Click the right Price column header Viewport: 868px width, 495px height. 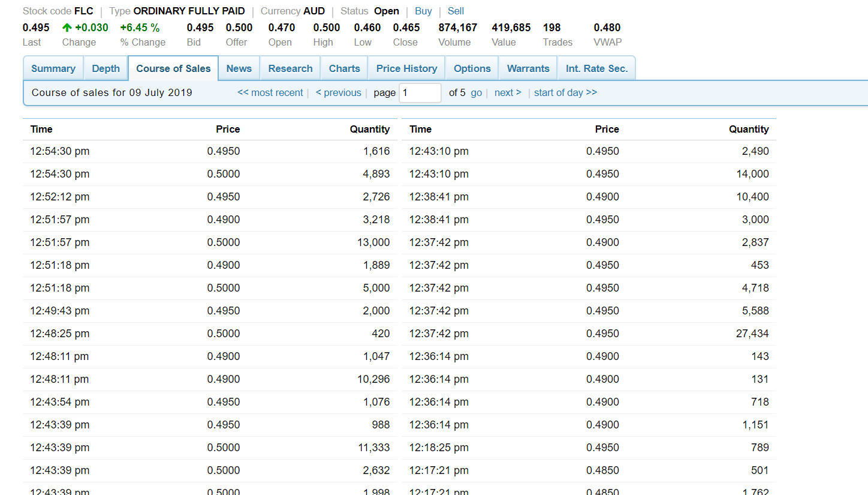[607, 129]
